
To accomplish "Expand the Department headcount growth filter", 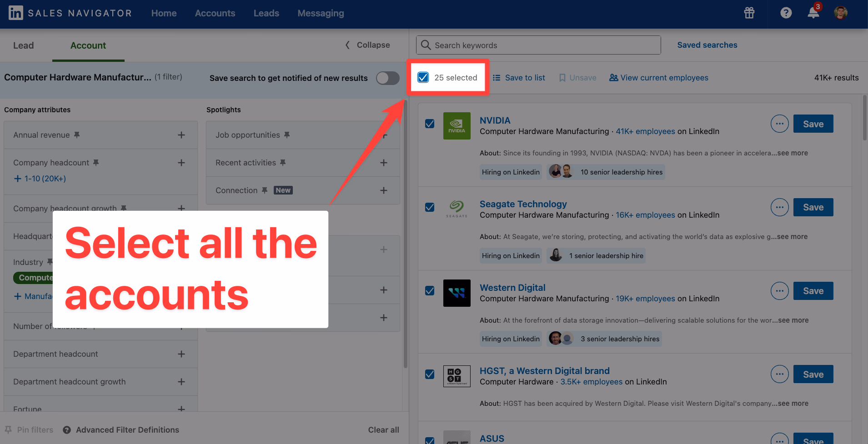I will 181,382.
